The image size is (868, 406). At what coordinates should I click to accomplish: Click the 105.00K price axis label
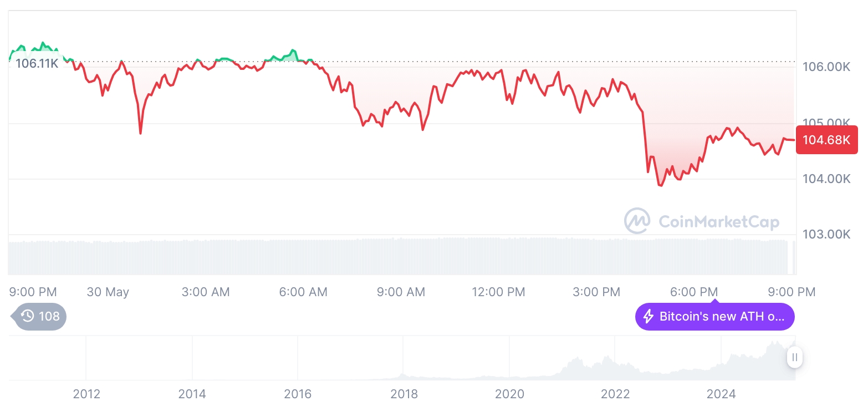tap(826, 123)
